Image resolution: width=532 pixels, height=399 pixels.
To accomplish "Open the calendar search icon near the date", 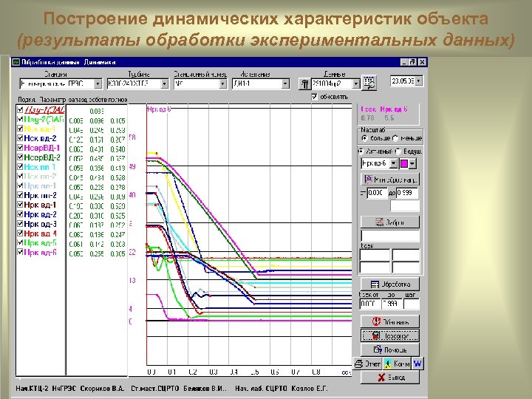I will (x=369, y=83).
